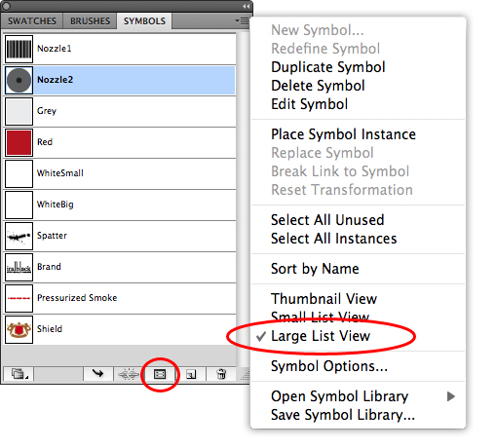Switch to the Swatches tab
Image resolution: width=496 pixels, height=448 pixels.
click(x=32, y=21)
